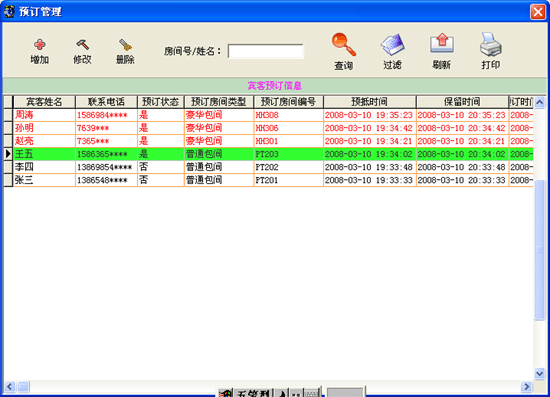550x397 pixels.
Task: Click the vertical scrollbar thumb
Action: click(x=539, y=249)
